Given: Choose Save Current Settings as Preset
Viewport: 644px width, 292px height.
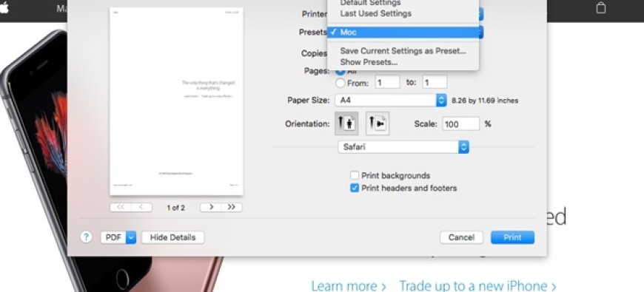Looking at the screenshot, I should 403,51.
